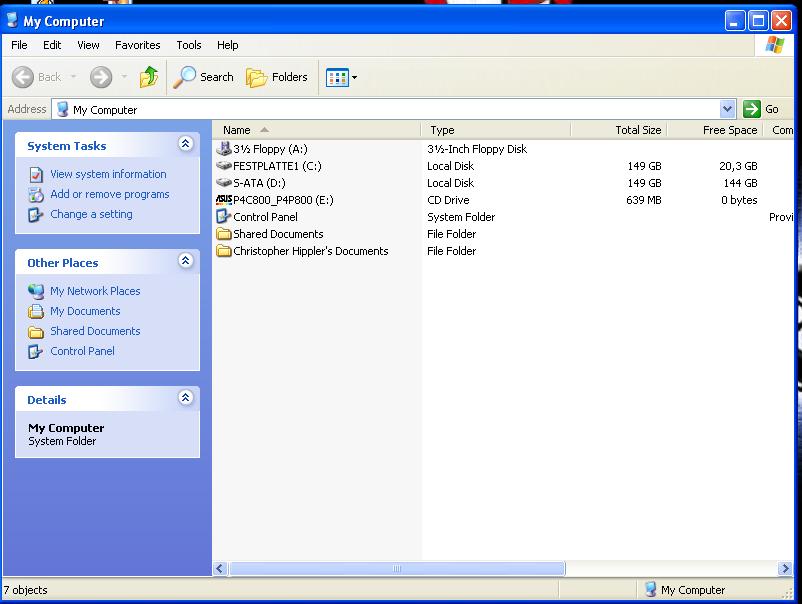Select the ASUS P4C800_P4P800 (E:) CD icon

pyautogui.click(x=224, y=199)
